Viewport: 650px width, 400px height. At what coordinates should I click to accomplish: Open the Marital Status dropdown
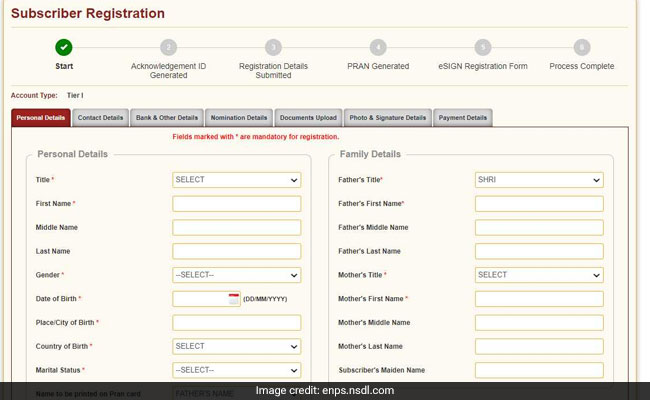pos(236,370)
